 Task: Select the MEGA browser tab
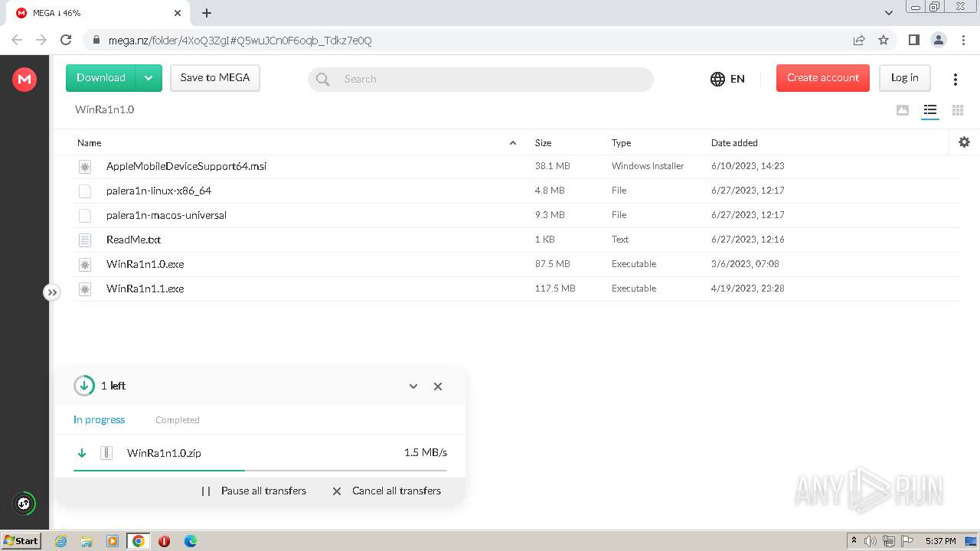coord(98,13)
